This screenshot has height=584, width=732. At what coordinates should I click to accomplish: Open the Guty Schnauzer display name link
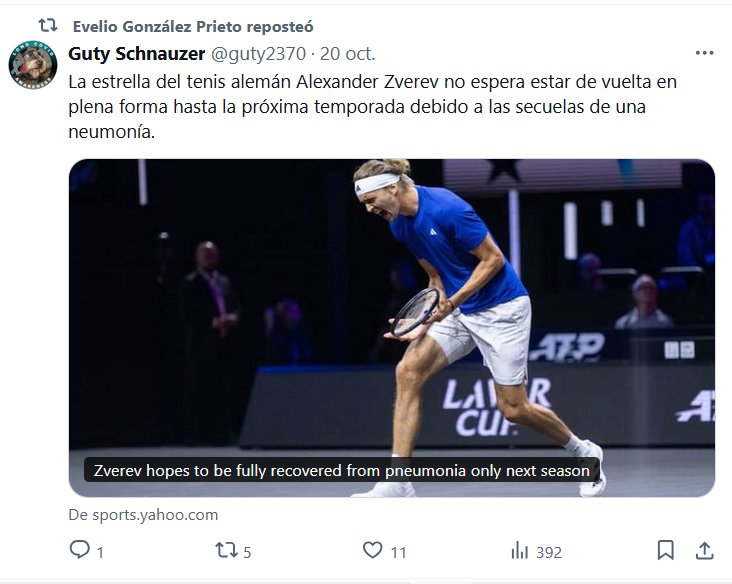pyautogui.click(x=137, y=53)
